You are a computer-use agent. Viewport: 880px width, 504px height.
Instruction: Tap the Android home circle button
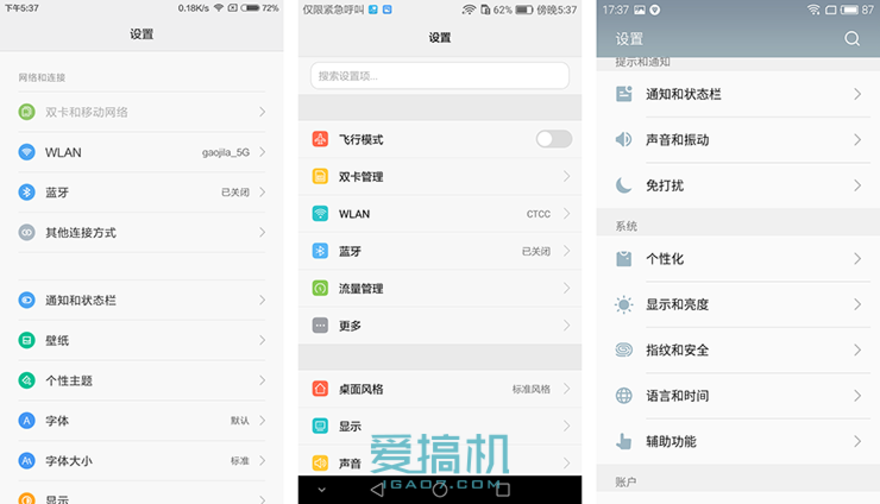(x=440, y=490)
